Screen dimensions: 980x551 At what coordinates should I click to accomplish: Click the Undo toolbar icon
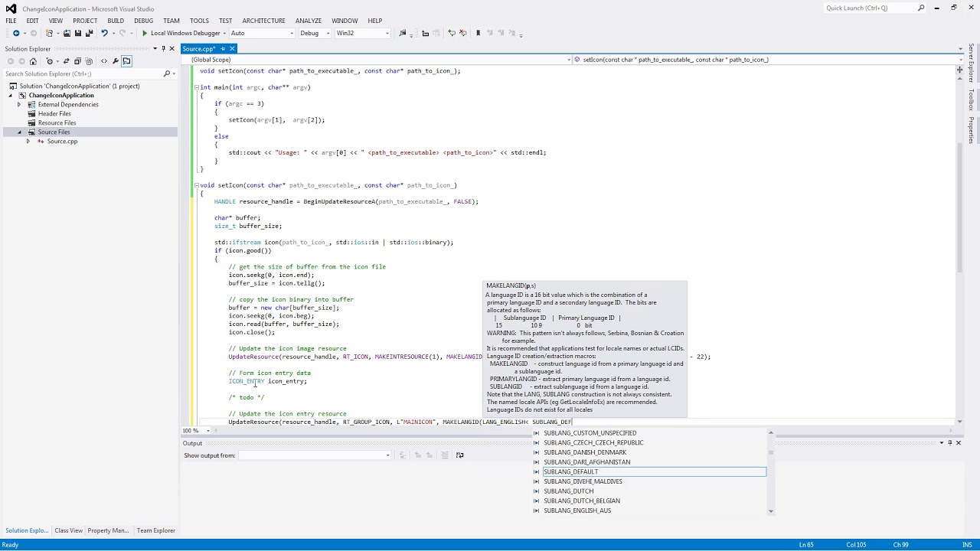pos(104,33)
